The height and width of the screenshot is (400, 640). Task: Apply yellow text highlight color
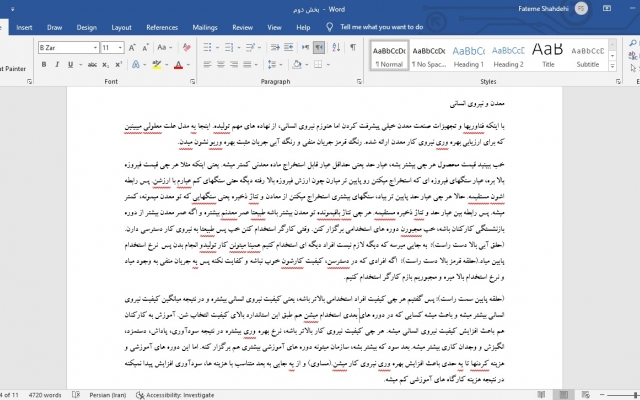157,64
